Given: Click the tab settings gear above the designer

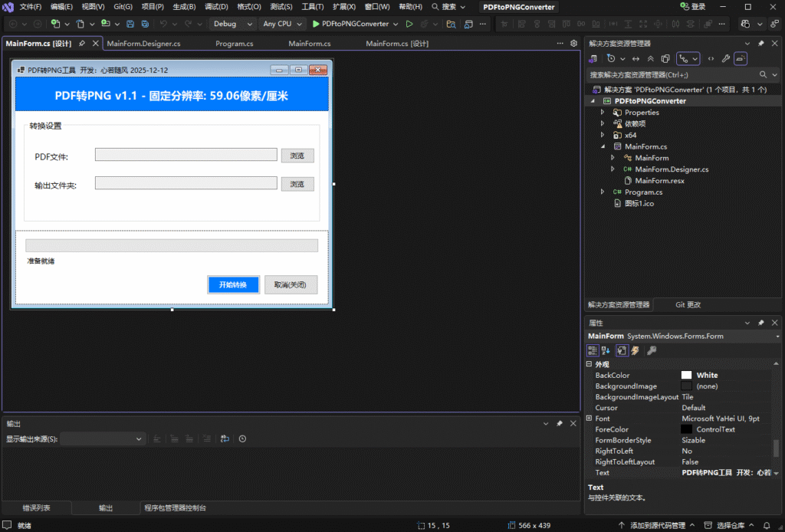Looking at the screenshot, I should tap(573, 44).
